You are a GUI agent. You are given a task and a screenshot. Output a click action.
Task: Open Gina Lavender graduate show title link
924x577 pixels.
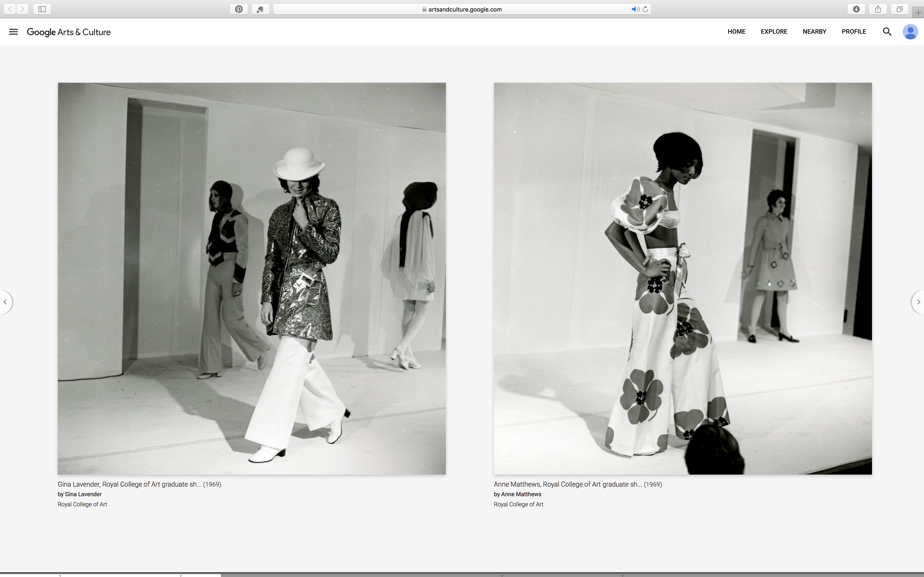click(x=130, y=484)
